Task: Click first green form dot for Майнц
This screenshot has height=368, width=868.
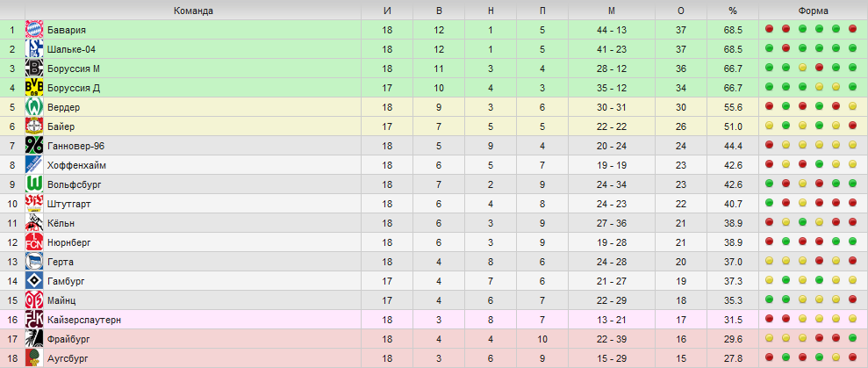Action: (769, 299)
